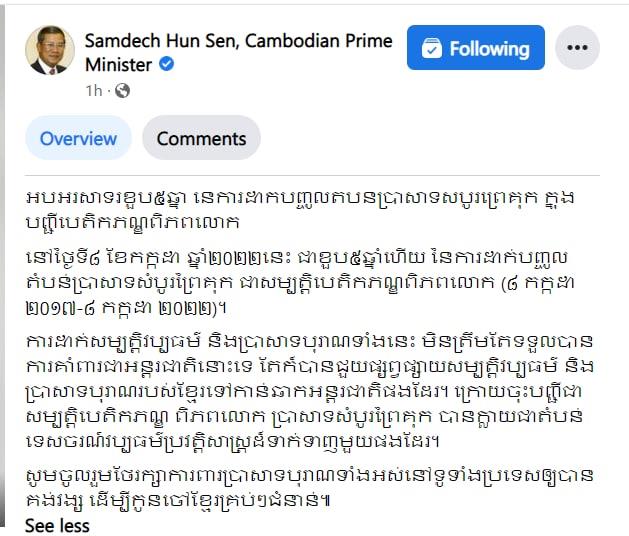Image resolution: width=629 pixels, height=536 pixels.
Task: Collapse the post with See less
Action: pyautogui.click(x=57, y=526)
